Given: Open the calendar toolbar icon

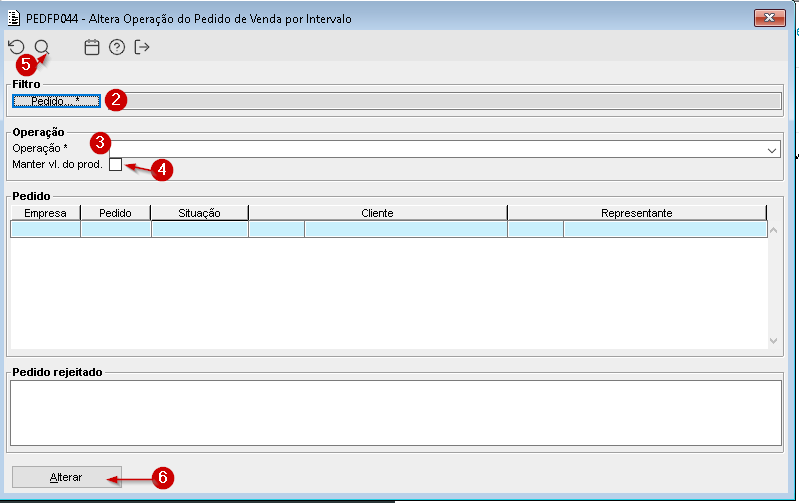Looking at the screenshot, I should click(x=92, y=47).
